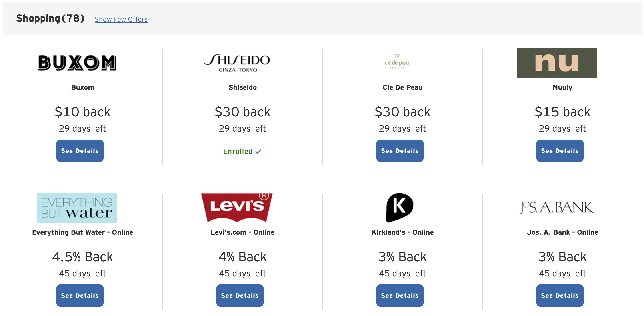Click the Shiseido Ginza Tokyo logo

pos(237,63)
